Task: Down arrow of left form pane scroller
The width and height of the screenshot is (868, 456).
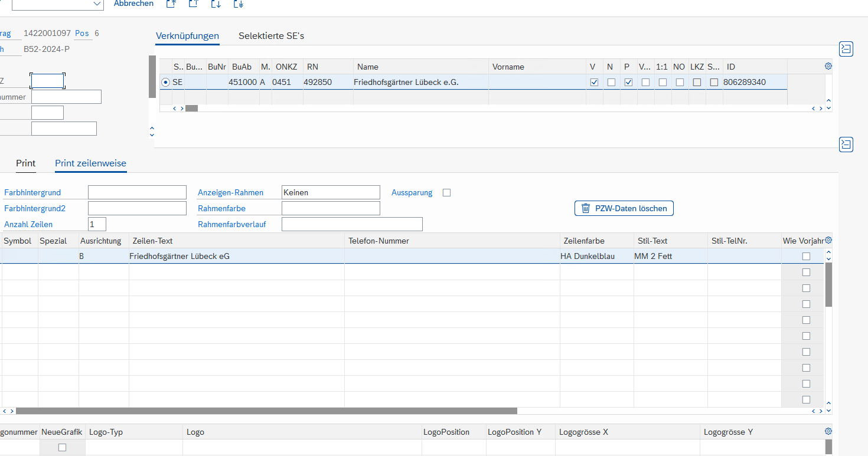Action: tap(152, 134)
